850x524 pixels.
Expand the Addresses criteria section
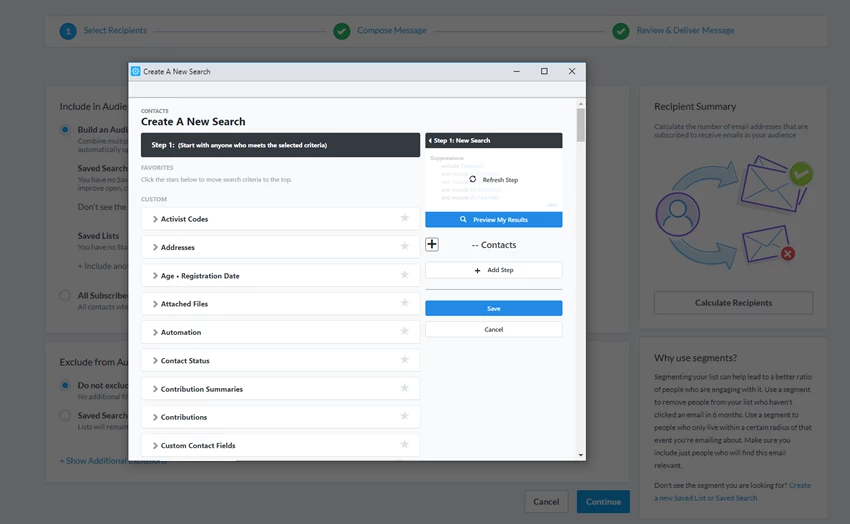(x=155, y=247)
